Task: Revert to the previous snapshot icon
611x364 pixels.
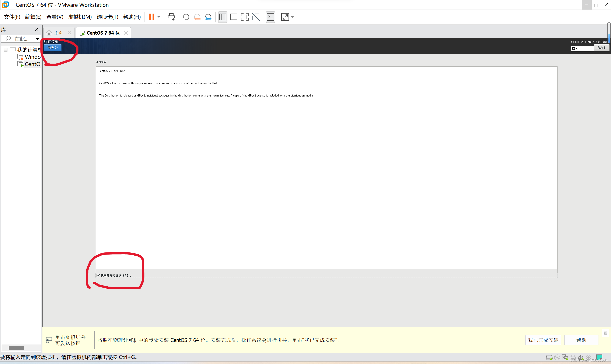Action: 197,17
